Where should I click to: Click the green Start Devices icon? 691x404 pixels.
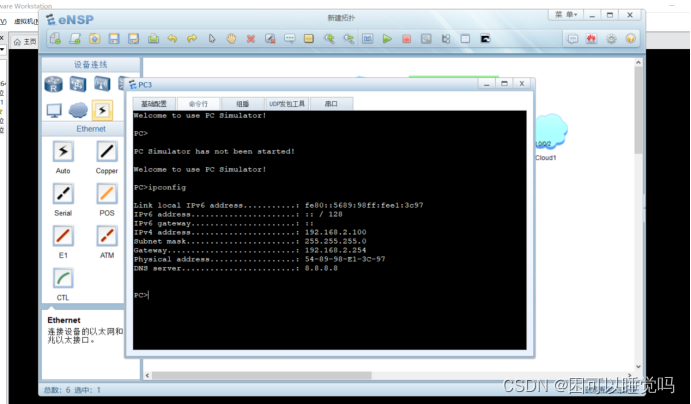387,39
